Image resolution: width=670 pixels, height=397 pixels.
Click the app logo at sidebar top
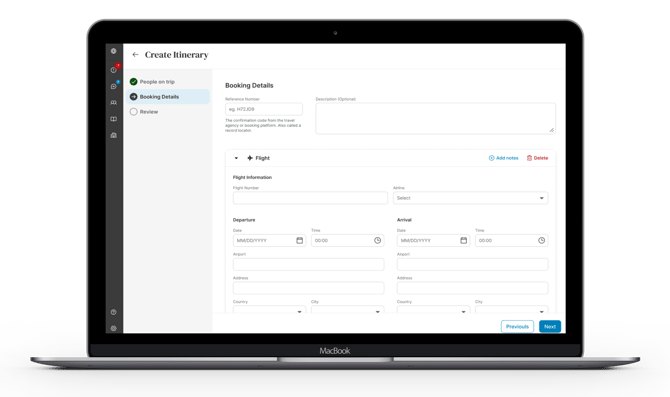114,51
